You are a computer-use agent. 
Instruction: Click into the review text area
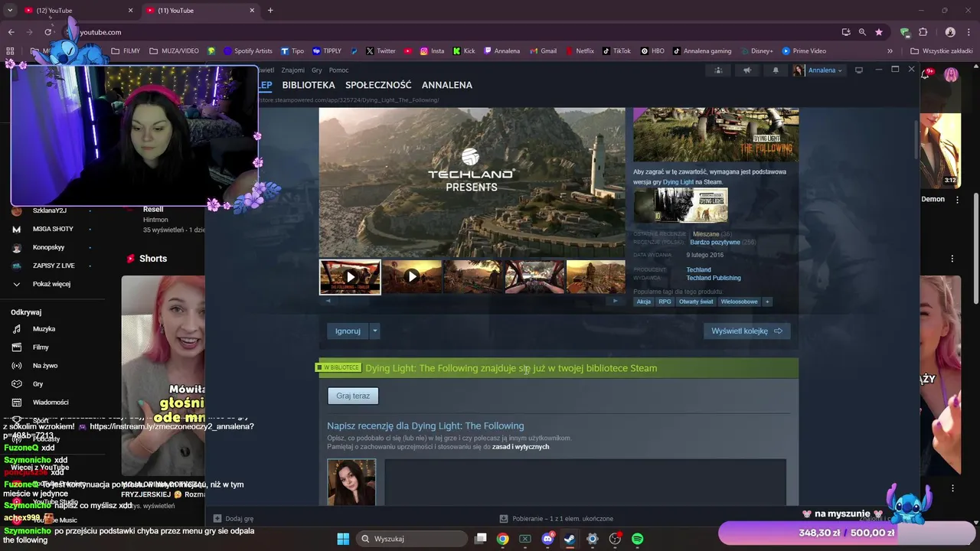click(586, 482)
